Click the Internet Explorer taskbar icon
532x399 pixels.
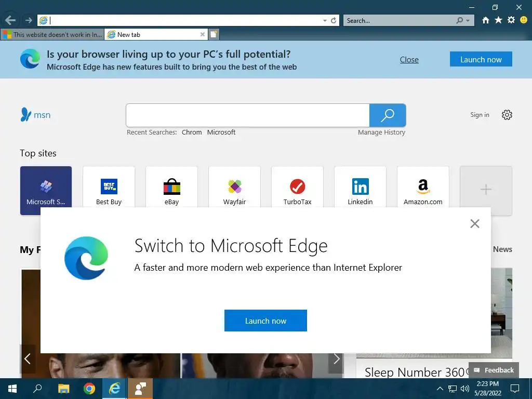115,389
